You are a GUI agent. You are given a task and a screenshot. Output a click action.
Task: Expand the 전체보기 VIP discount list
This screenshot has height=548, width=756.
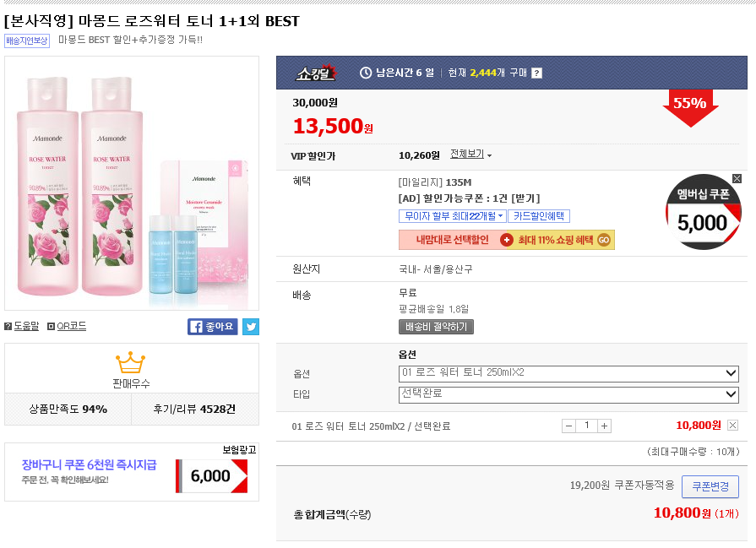tap(470, 155)
